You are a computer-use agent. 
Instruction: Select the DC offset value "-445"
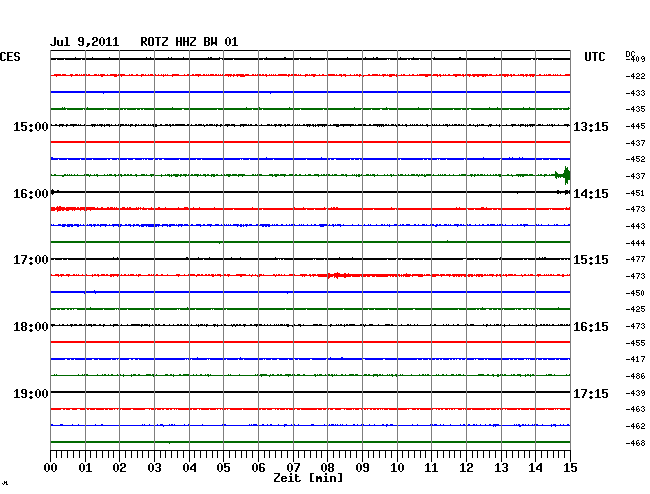[x=635, y=126]
